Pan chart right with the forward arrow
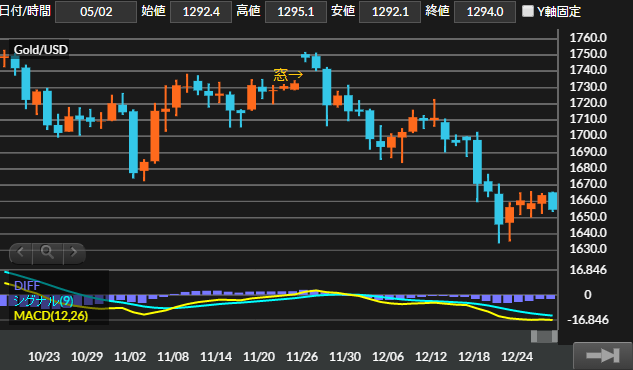 point(74,253)
